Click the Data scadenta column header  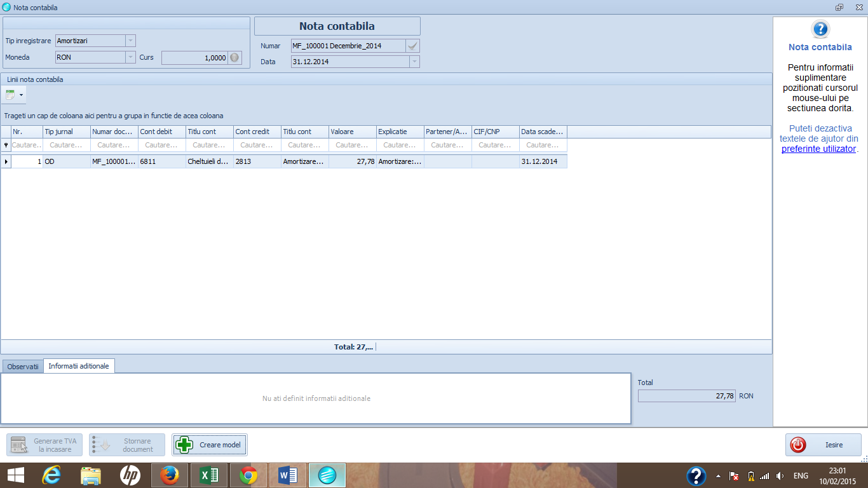pos(543,132)
